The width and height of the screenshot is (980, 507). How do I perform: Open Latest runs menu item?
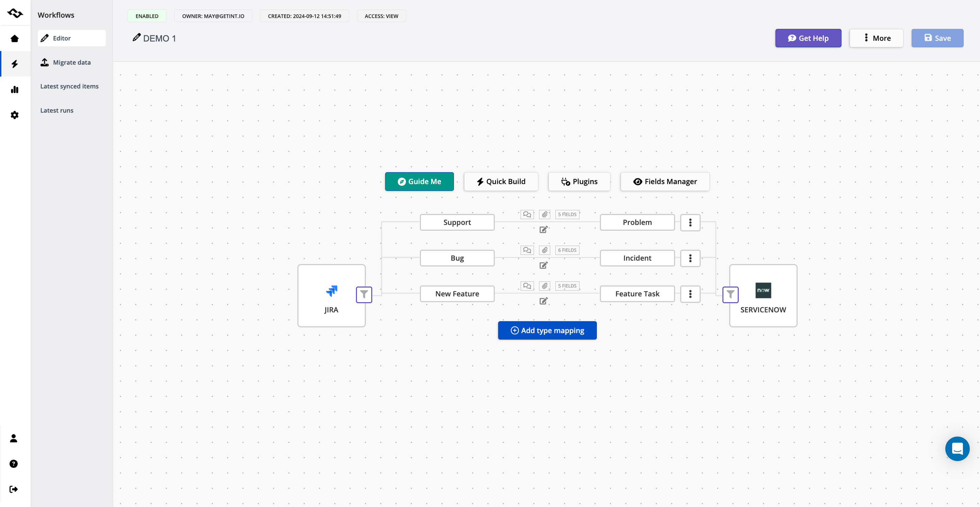[x=57, y=110]
